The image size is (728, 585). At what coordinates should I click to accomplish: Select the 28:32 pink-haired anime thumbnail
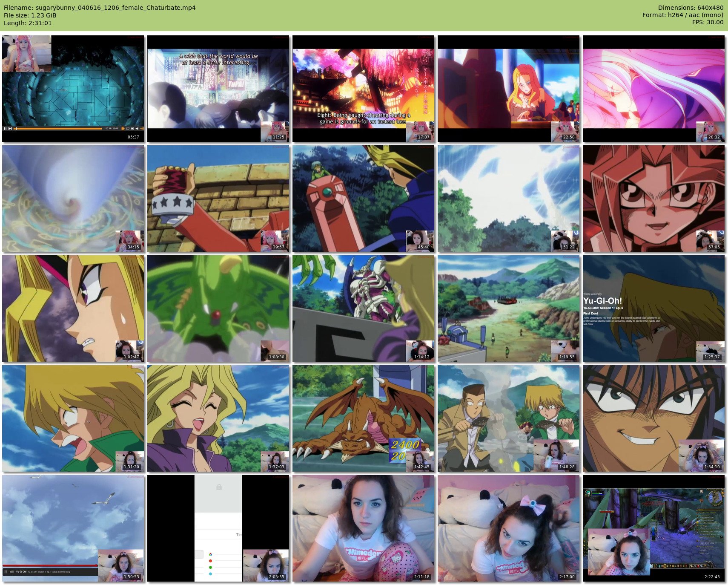654,89
